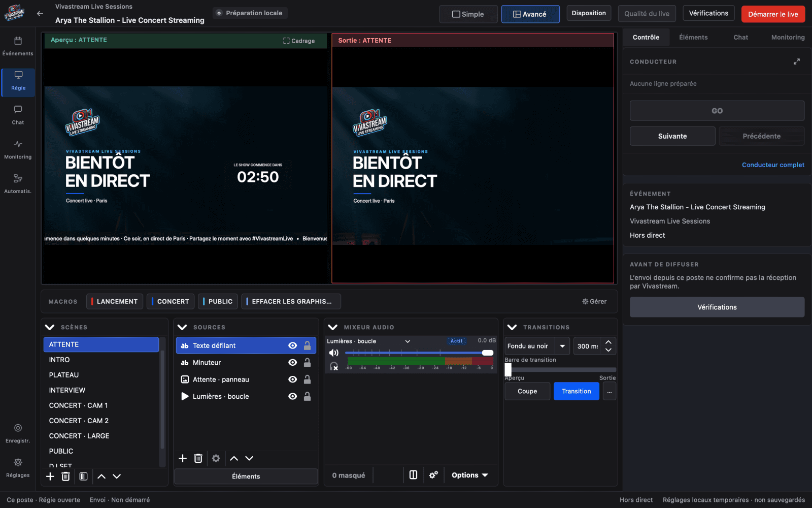
Task: Click the back arrow in header
Action: click(40, 14)
